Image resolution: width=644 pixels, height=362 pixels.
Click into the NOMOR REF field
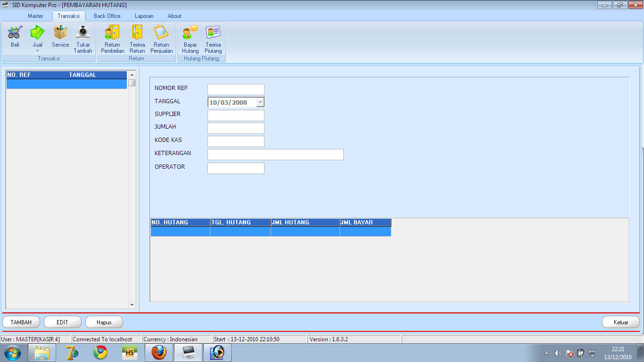pos(236,90)
